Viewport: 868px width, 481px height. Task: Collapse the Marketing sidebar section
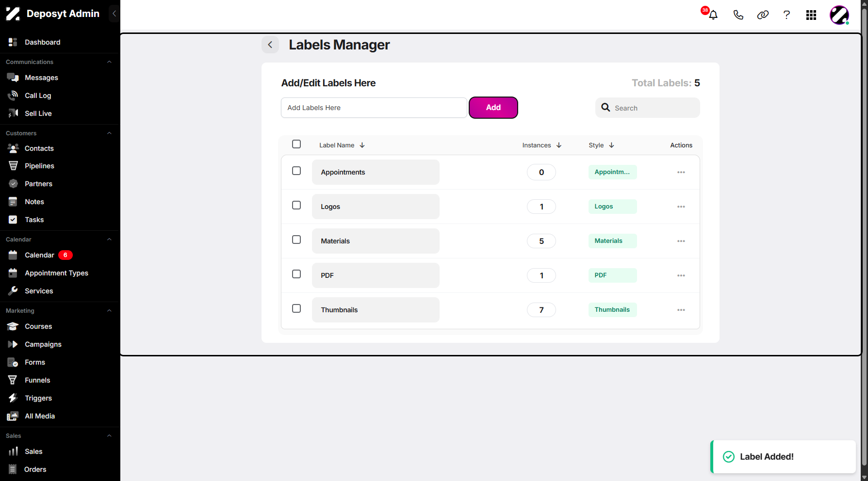click(109, 311)
